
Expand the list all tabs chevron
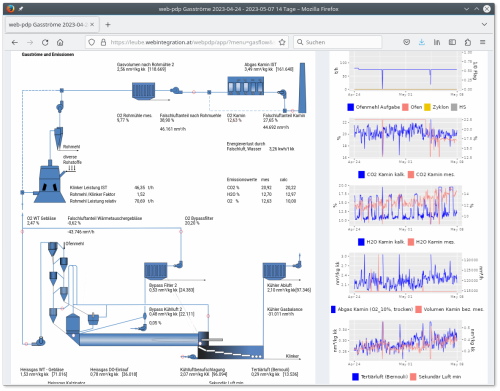[484, 24]
